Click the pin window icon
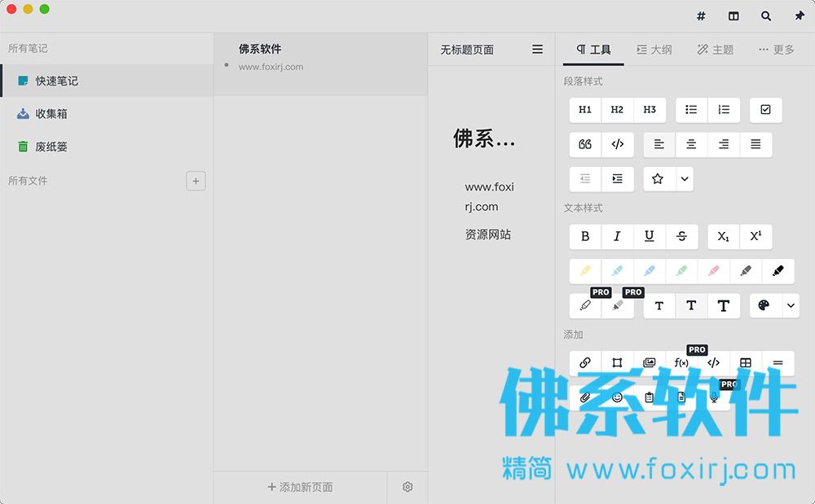The image size is (815, 504). 800,16
